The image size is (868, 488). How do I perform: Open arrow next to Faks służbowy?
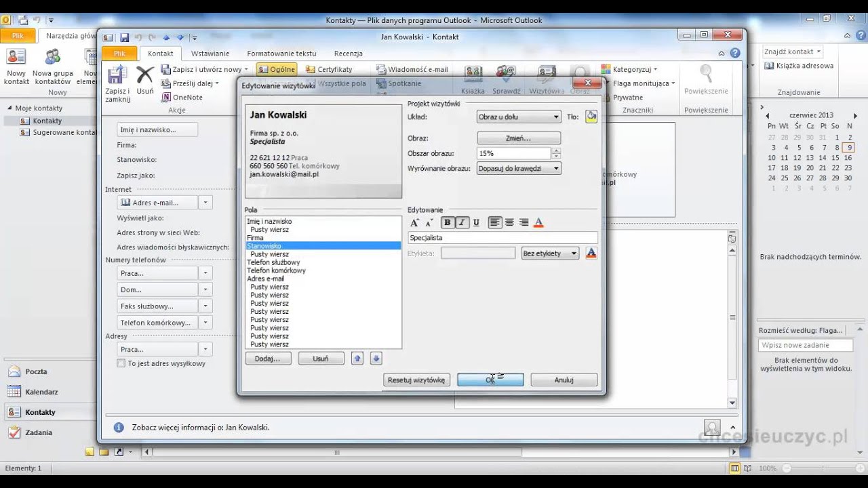[x=205, y=306]
